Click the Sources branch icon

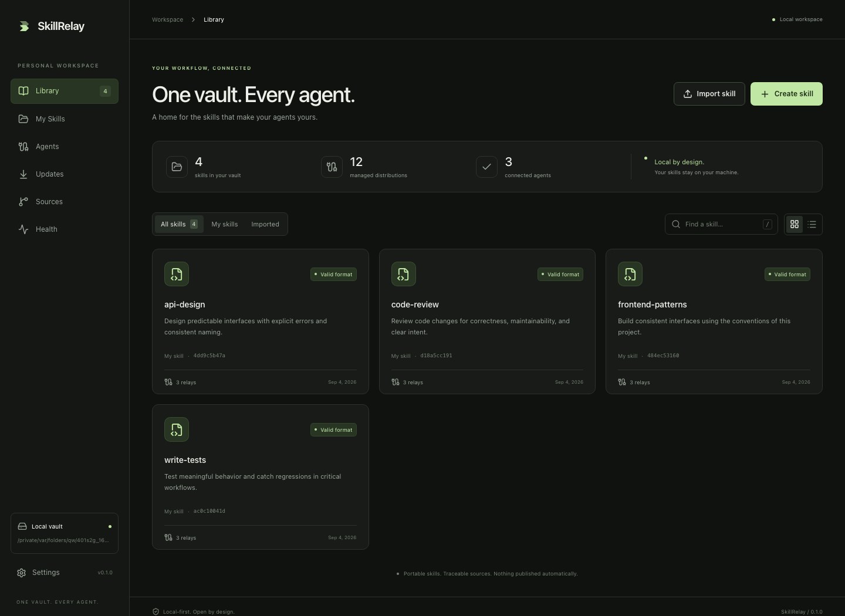[23, 202]
